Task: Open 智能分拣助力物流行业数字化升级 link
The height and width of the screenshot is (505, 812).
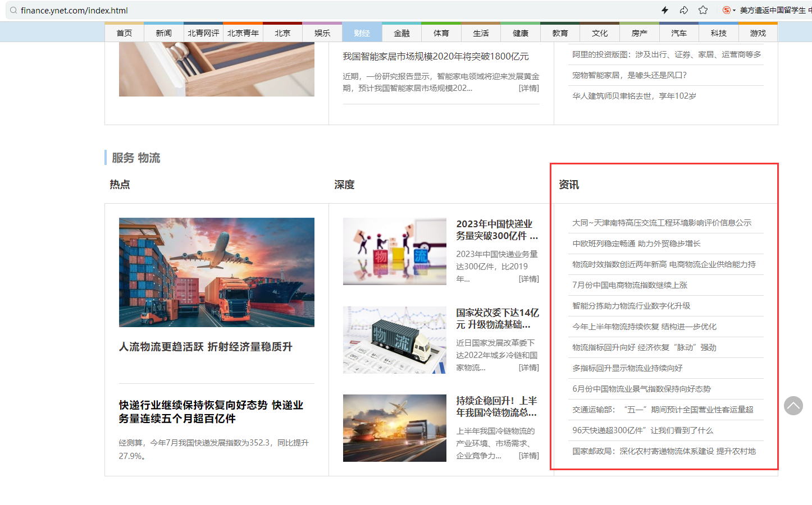Action: click(x=631, y=306)
